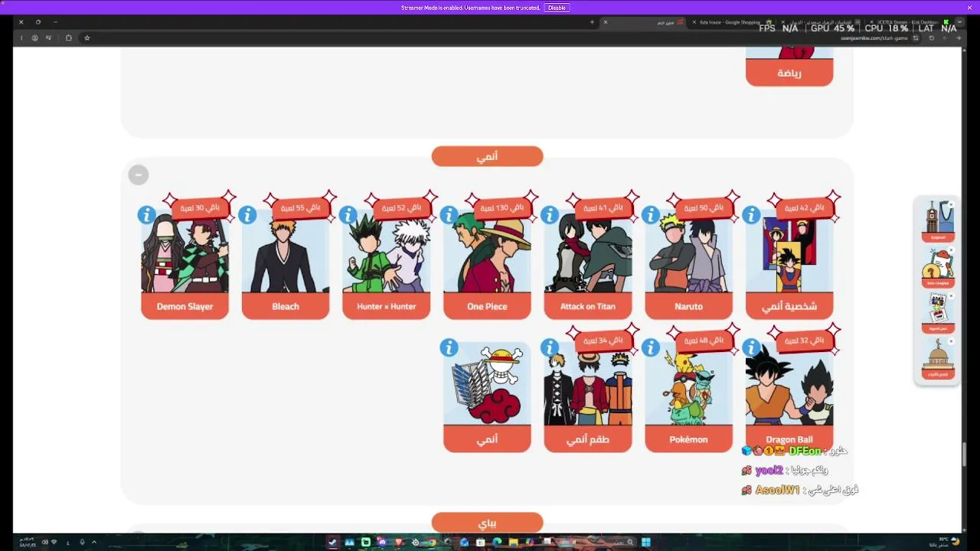Viewport: 980px width, 551px height.
Task: Select the Naruto category card
Action: [x=688, y=265]
